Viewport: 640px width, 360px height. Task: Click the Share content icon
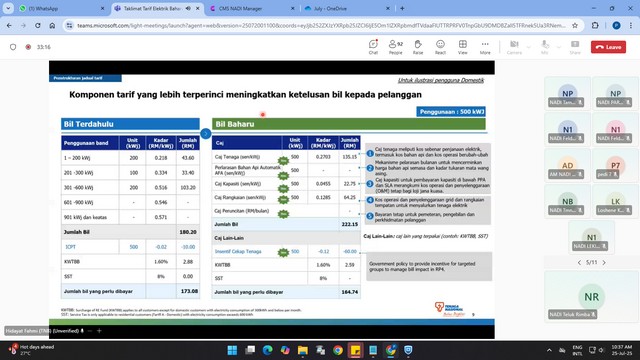pos(575,47)
